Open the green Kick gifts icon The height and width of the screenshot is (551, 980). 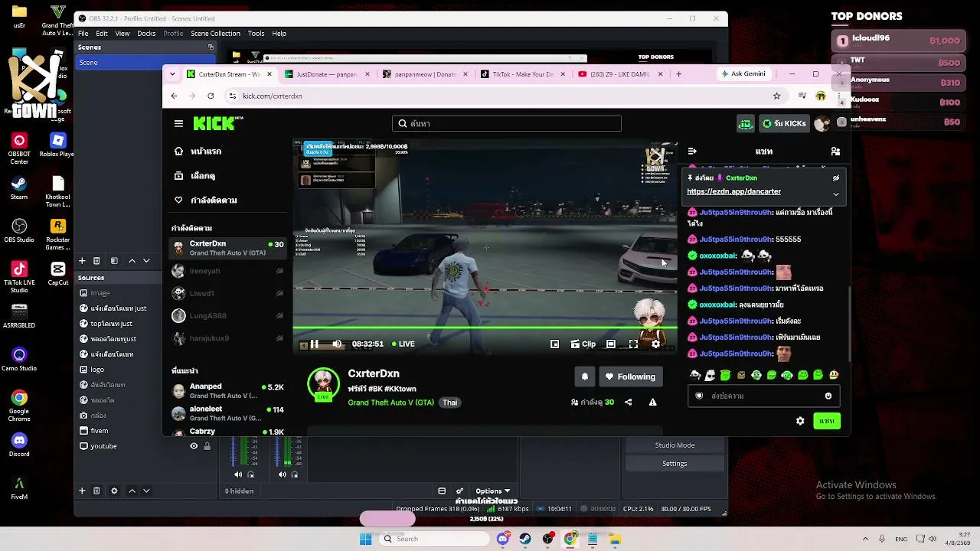[x=746, y=123]
